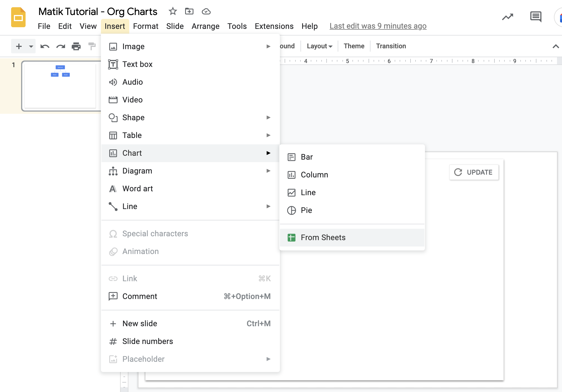Open the activity dashboard trend icon

point(508,17)
